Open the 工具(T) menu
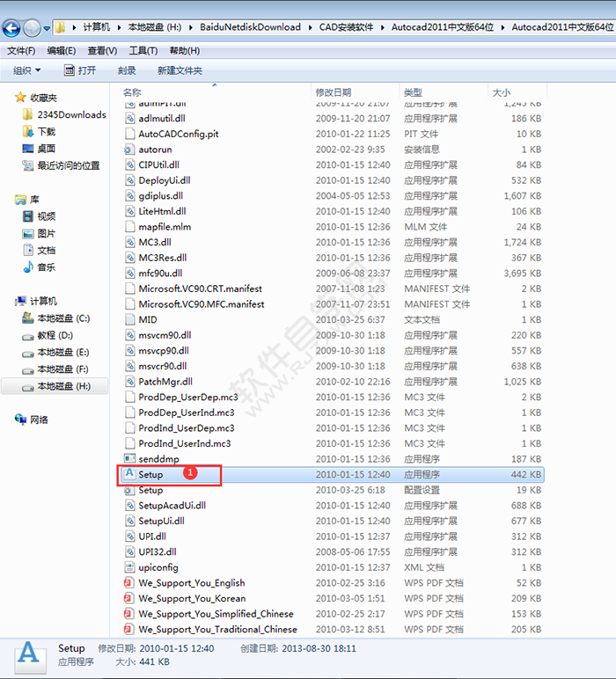616x679 pixels. [143, 51]
